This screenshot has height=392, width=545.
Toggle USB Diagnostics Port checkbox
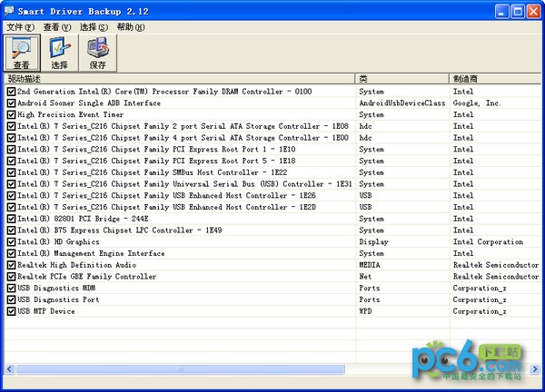tap(11, 299)
